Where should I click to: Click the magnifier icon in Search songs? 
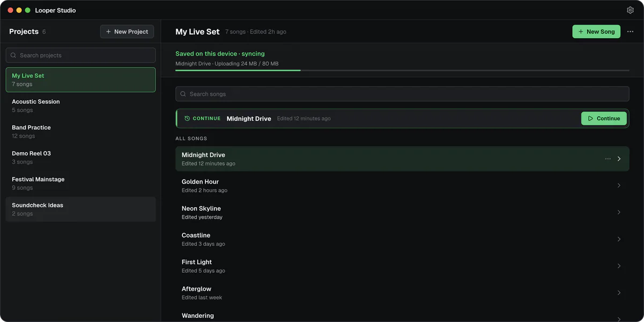183,94
